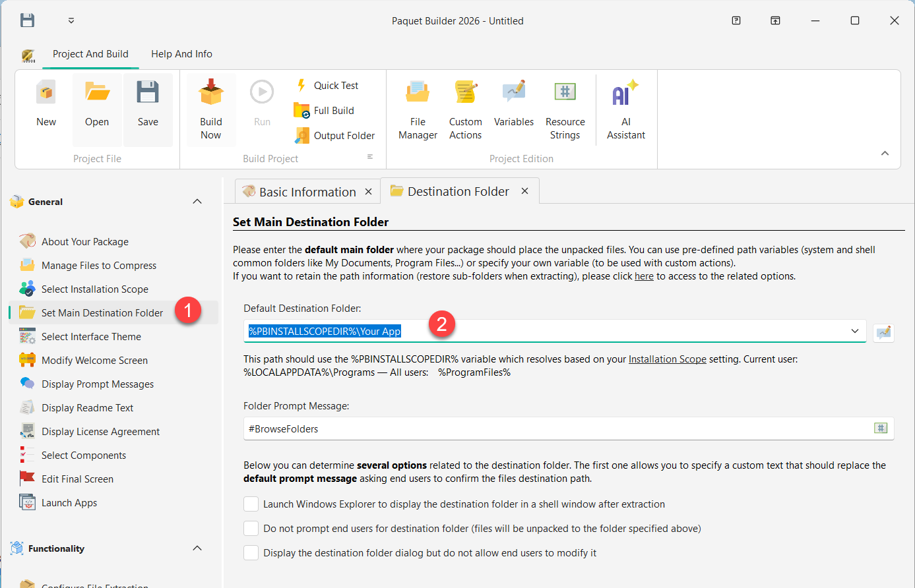Open the Default Destination Folder dropdown
Viewport: 915px width, 588px height.
pos(855,331)
